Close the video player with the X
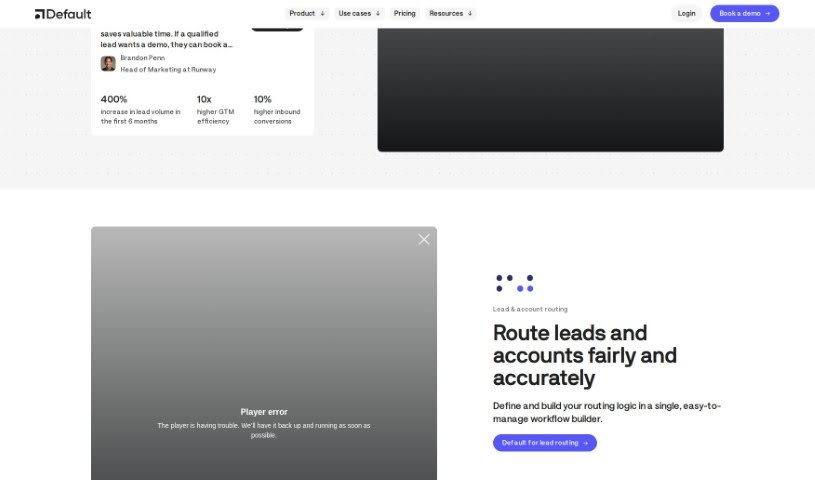Image resolution: width=815 pixels, height=480 pixels. [x=424, y=239]
